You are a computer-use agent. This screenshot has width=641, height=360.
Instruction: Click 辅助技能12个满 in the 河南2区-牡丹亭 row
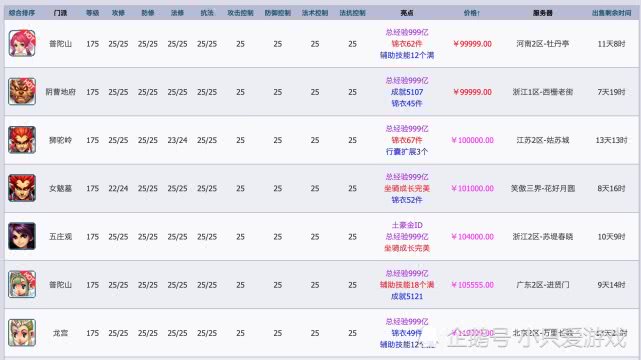click(407, 55)
